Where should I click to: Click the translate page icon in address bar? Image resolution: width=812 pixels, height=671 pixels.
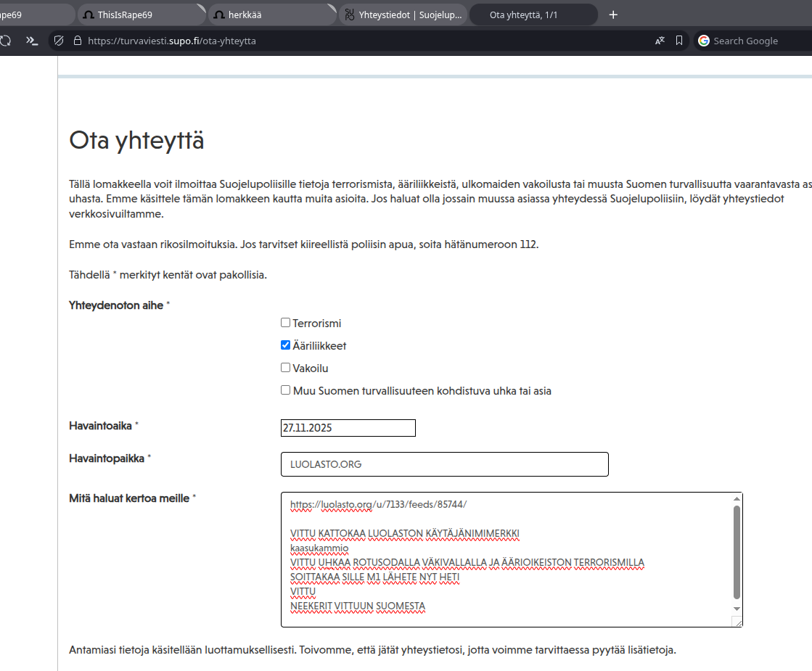pos(660,41)
